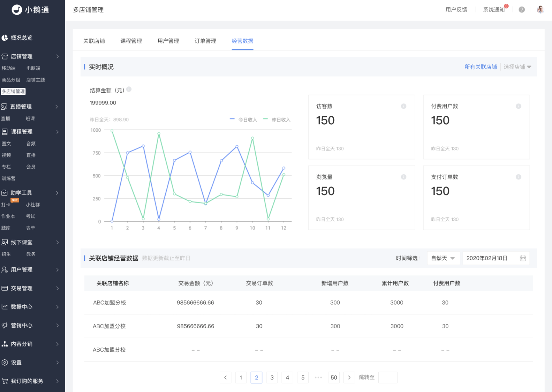Expand the 交易管理 chevron
Image resolution: width=552 pixels, height=392 pixels.
(x=57, y=288)
